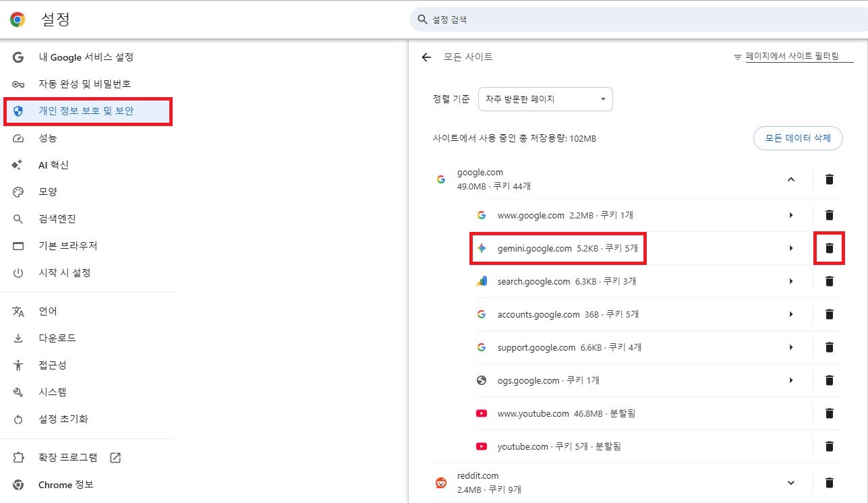868x503 pixels.
Task: Open details arrow for search.google.com
Action: [x=791, y=281]
